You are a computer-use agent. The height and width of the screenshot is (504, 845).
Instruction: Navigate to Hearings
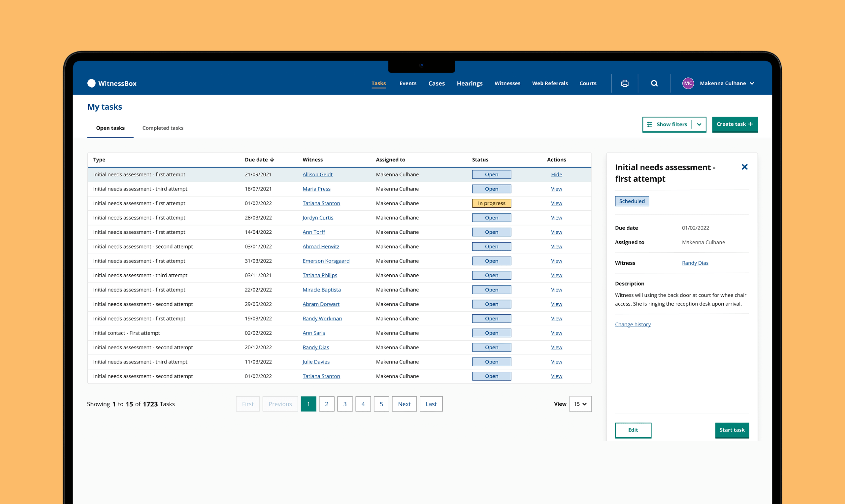coord(470,83)
